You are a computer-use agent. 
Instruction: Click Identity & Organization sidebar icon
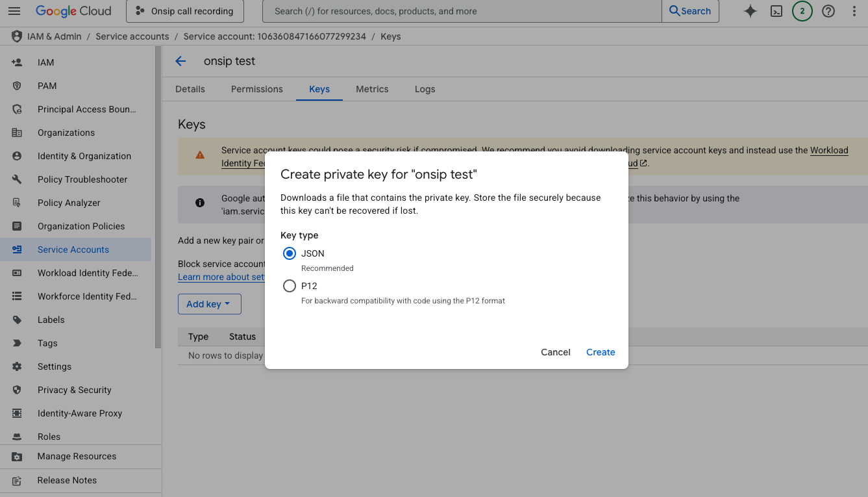(x=17, y=156)
